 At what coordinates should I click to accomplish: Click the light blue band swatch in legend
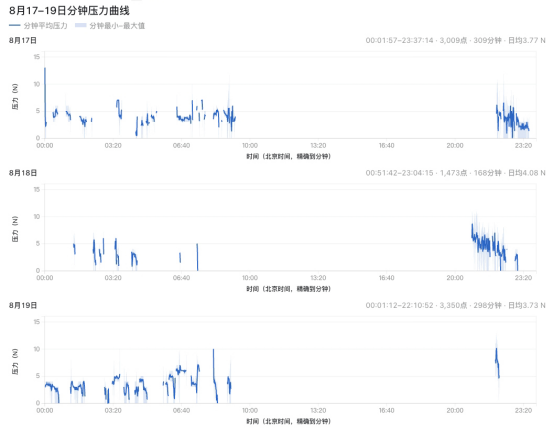[x=81, y=25]
